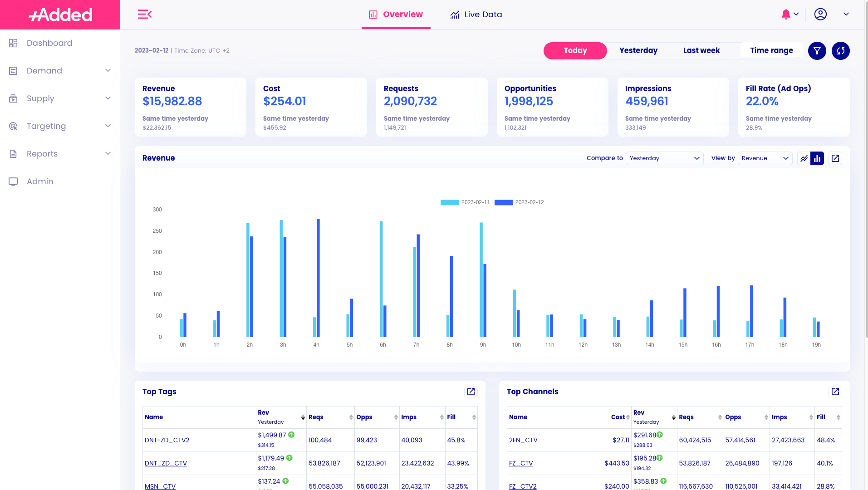Image resolution: width=868 pixels, height=490 pixels.
Task: Open the user profile icon
Action: [820, 14]
